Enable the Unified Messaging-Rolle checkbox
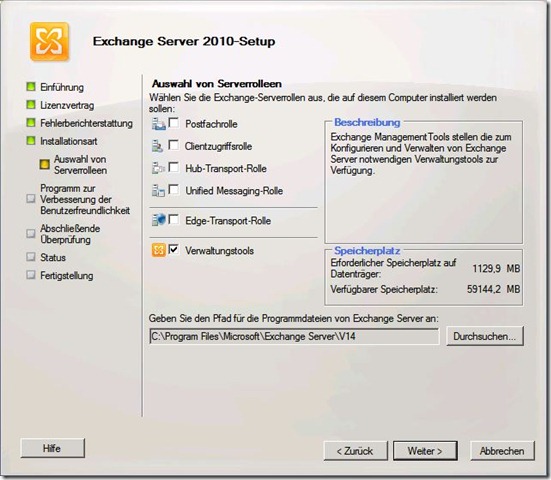This screenshot has width=551, height=480. (x=174, y=189)
